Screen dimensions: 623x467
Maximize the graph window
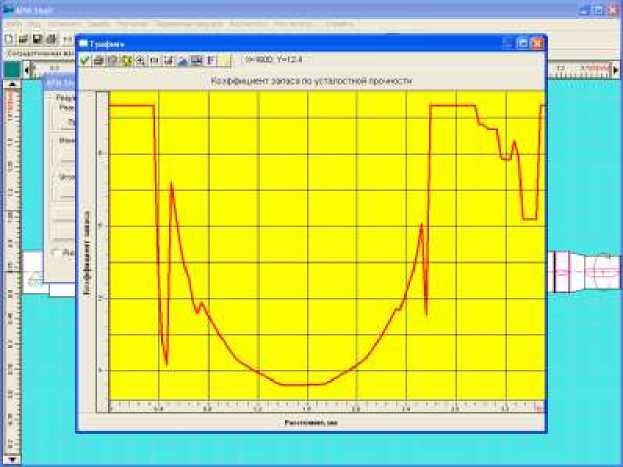click(522, 44)
